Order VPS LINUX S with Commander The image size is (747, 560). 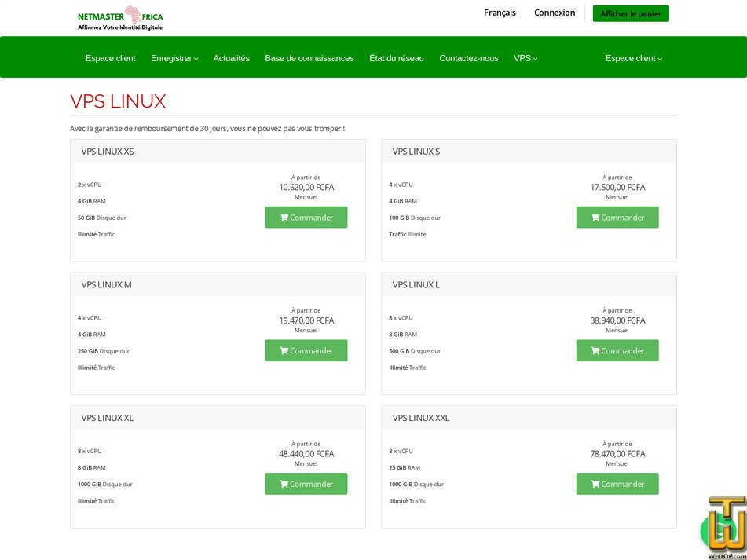tap(617, 218)
